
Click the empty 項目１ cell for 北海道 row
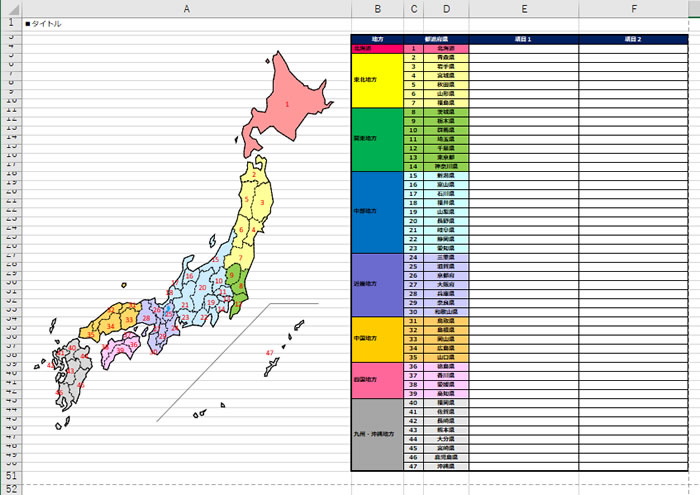click(x=524, y=48)
